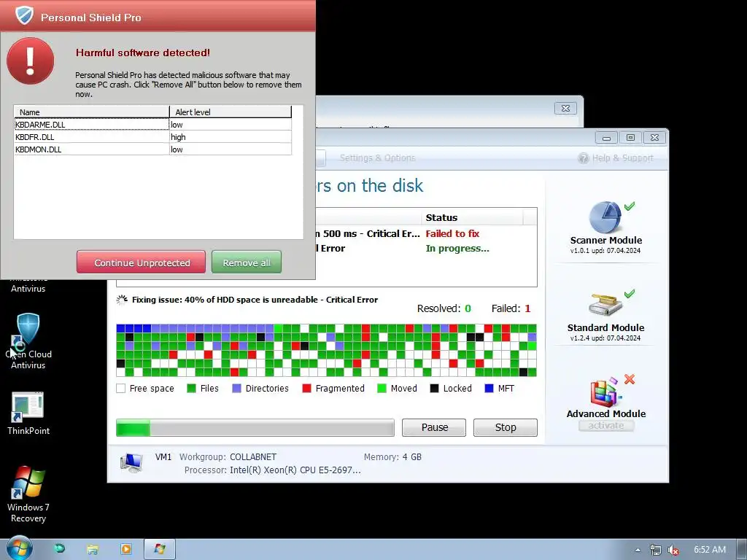
Task: Show hidden tray icons arrow
Action: [638, 550]
